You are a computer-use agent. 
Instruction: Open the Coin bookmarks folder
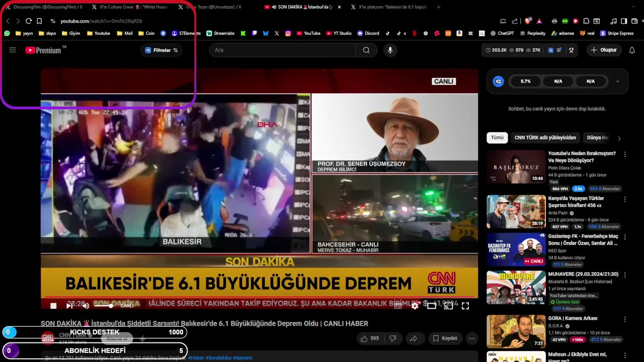pos(146,33)
